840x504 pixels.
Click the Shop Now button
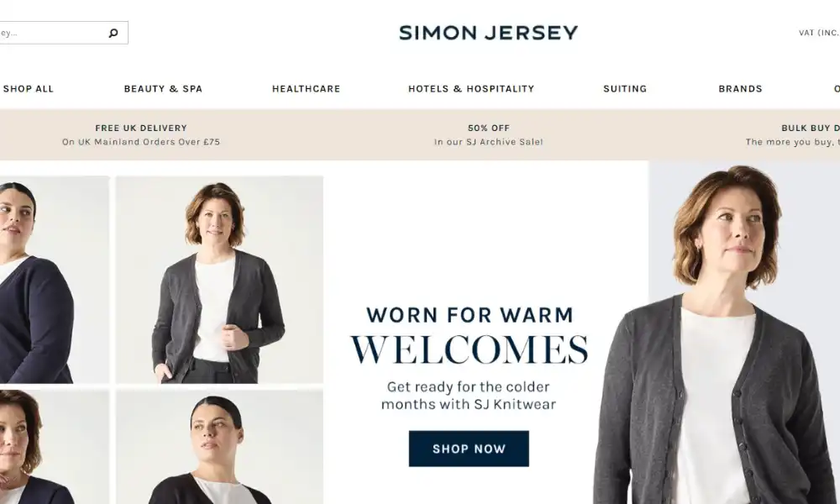point(469,449)
